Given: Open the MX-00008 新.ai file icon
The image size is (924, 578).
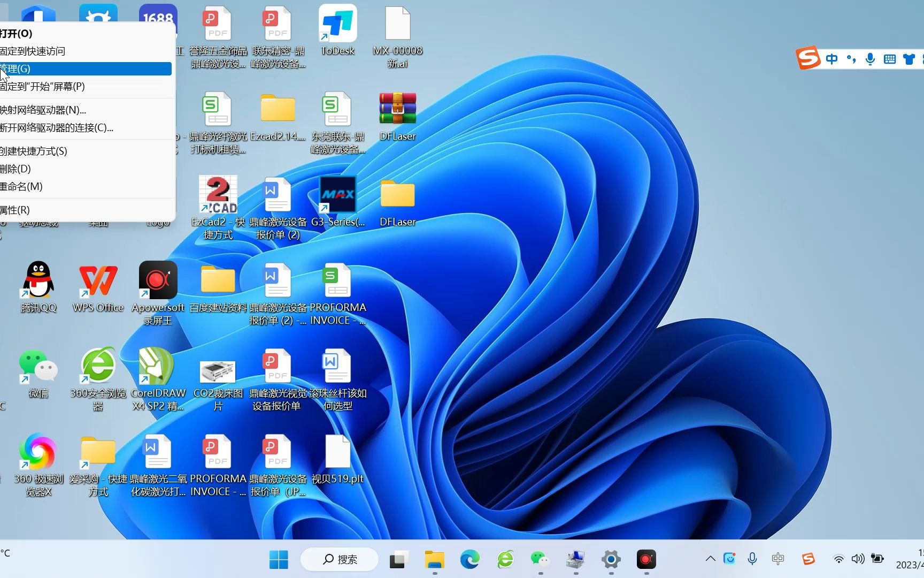Looking at the screenshot, I should point(397,24).
